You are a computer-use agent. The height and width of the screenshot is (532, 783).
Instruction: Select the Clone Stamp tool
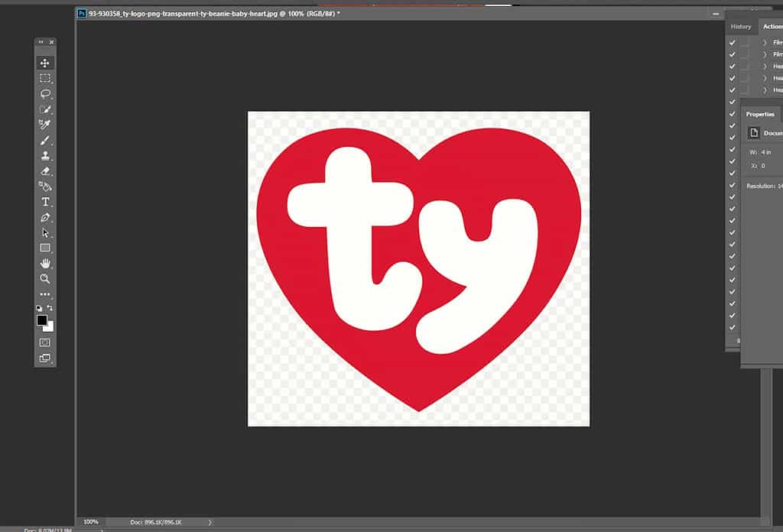click(x=45, y=156)
